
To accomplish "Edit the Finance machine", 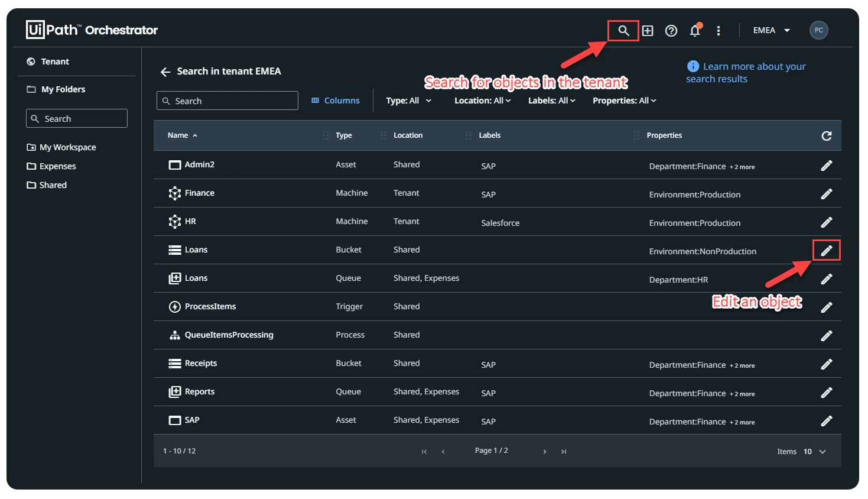I will [x=827, y=194].
